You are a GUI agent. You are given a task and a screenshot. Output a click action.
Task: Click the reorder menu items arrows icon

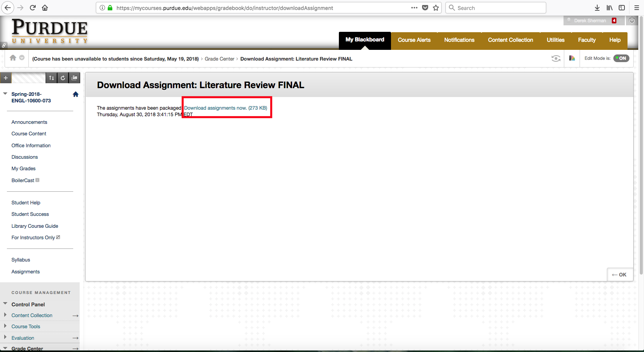51,78
